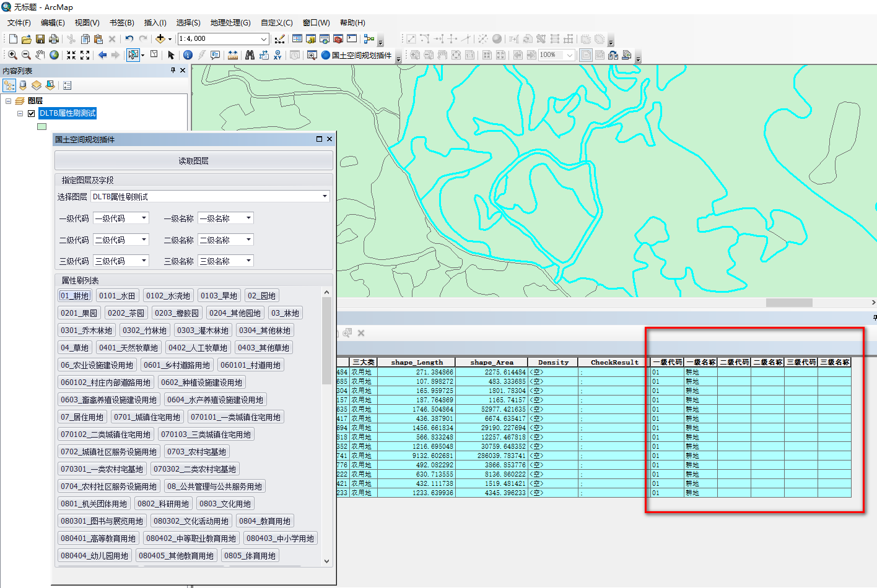Screen dimensions: 877x588
Task: Click the shape_Area column header
Action: pyautogui.click(x=492, y=362)
